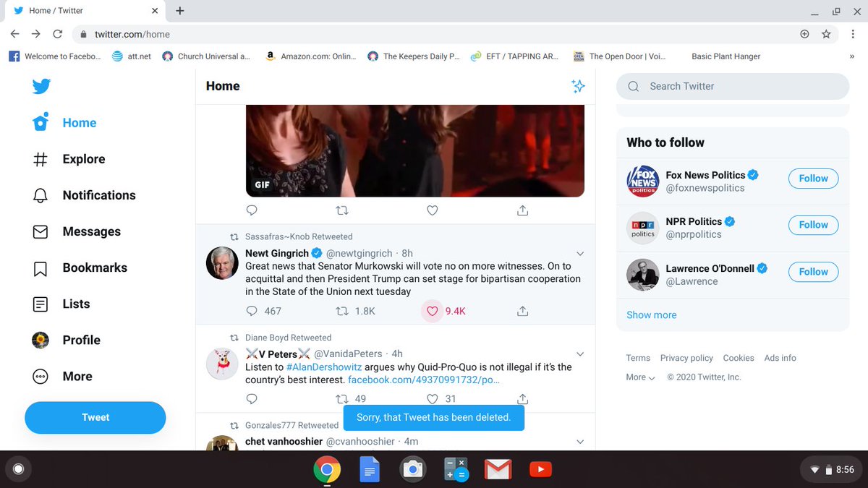
Task: Expand options chevron on Newt Gingrich tweet
Action: point(580,253)
